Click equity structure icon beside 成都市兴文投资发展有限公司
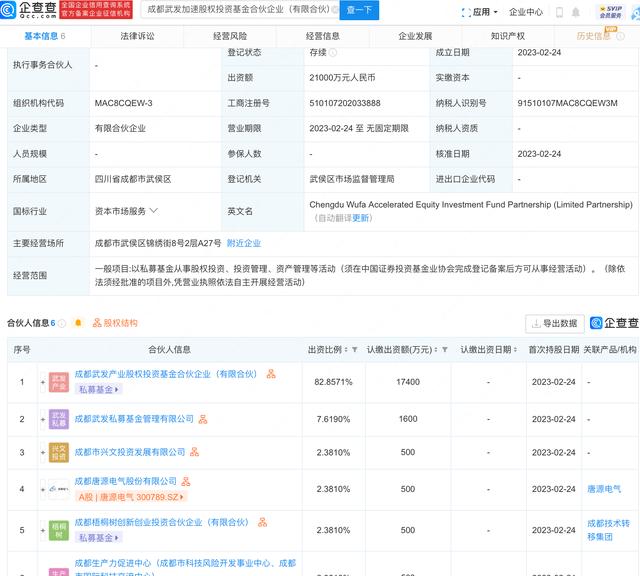The height and width of the screenshot is (576, 640). point(195,452)
